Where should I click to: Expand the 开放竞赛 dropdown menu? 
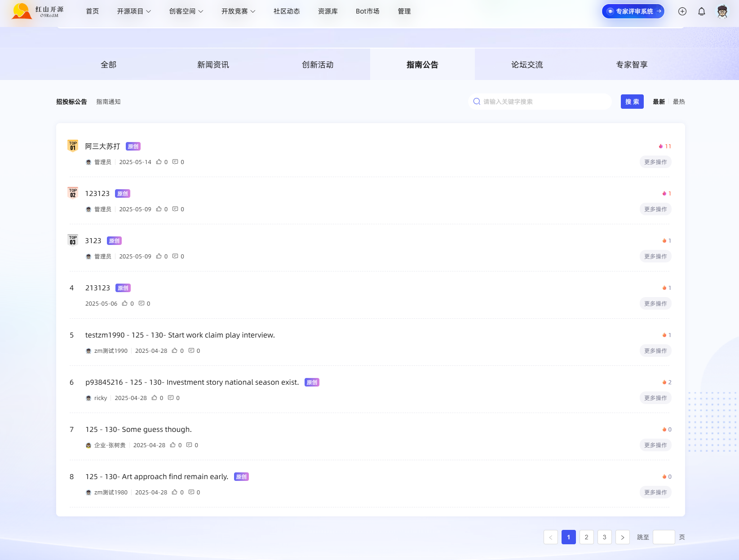(x=238, y=11)
